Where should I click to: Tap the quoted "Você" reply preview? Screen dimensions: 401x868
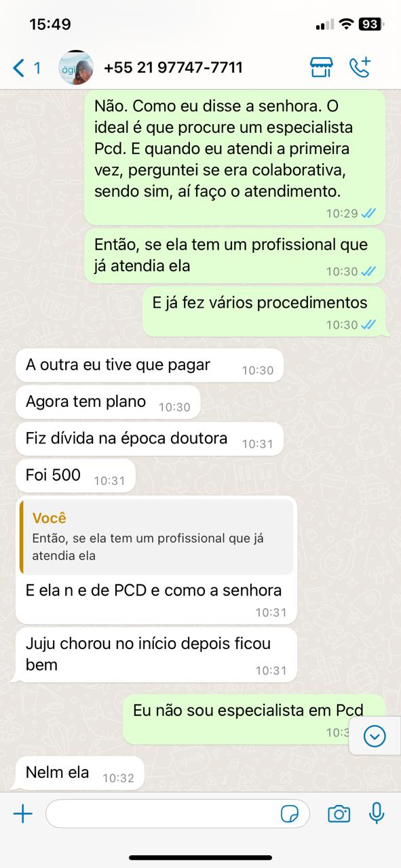pyautogui.click(x=157, y=536)
